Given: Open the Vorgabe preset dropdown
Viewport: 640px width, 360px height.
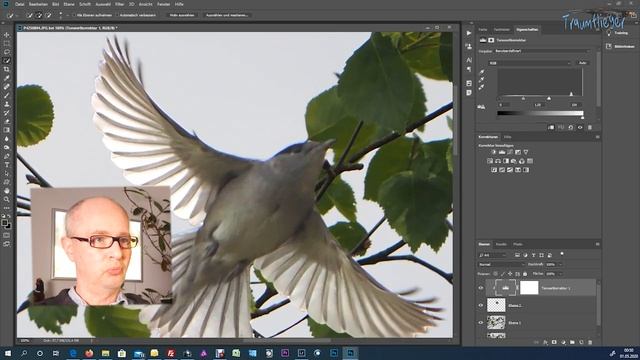Looking at the screenshot, I should (542, 51).
